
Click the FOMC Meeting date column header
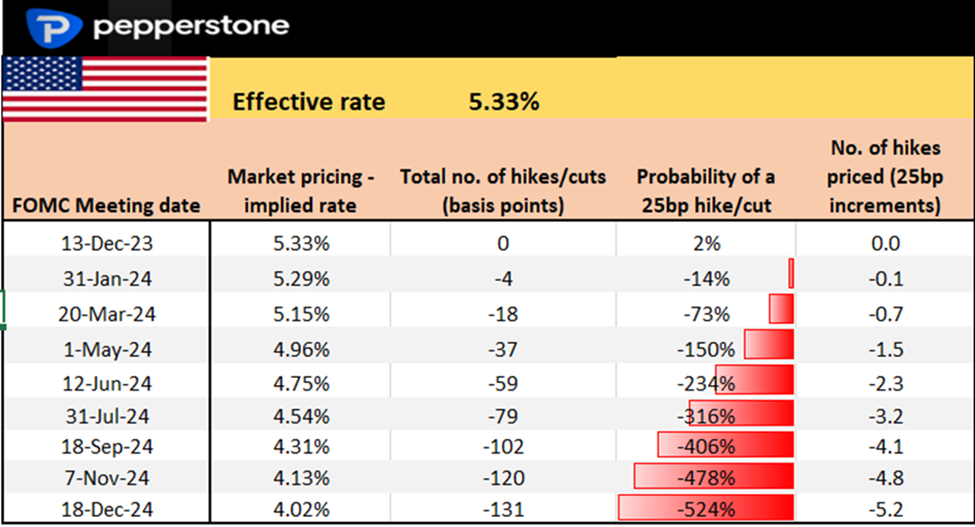[x=107, y=206]
